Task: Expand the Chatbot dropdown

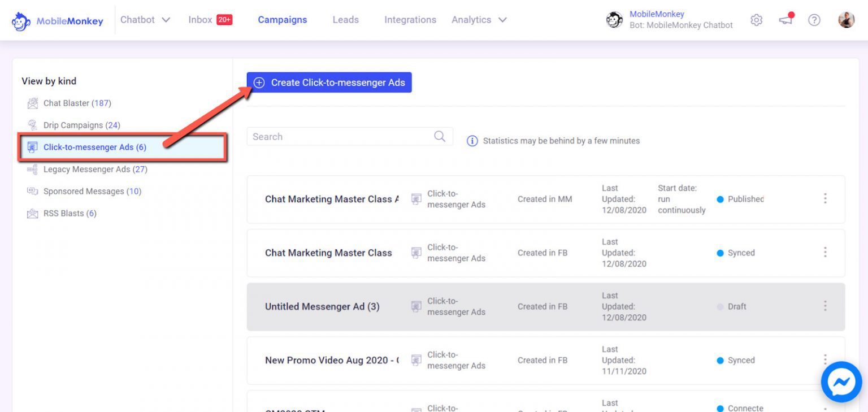Action: 145,19
